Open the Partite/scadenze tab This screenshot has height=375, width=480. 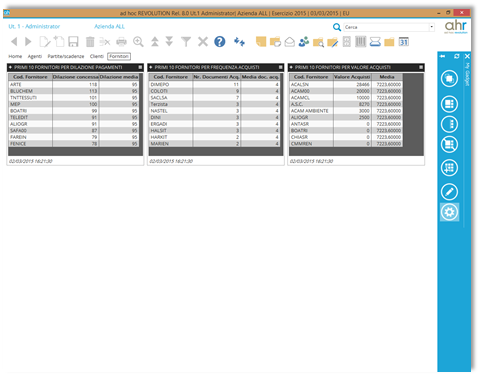(x=66, y=56)
